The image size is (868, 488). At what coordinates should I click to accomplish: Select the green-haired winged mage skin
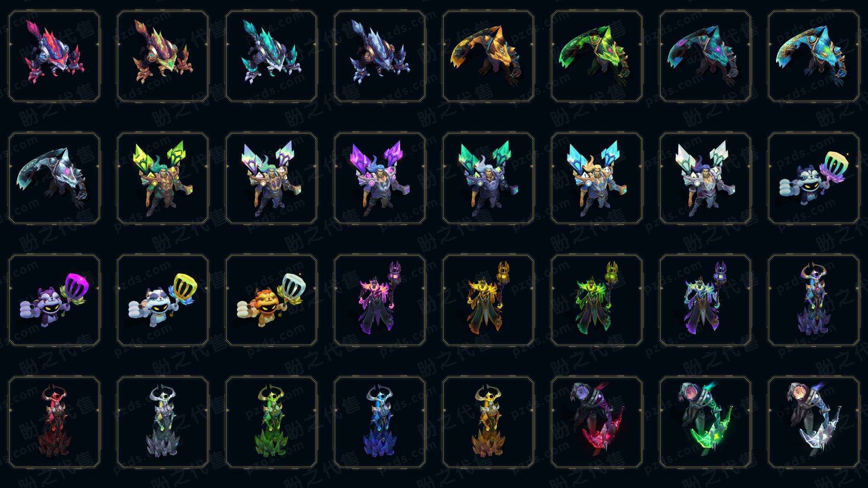coord(163,178)
